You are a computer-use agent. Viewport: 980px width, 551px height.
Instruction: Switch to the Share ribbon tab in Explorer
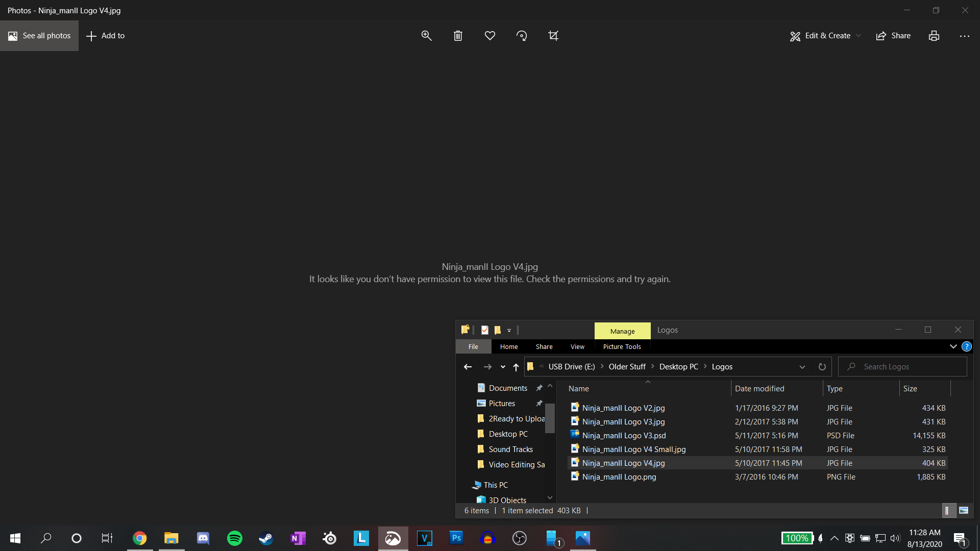point(544,346)
